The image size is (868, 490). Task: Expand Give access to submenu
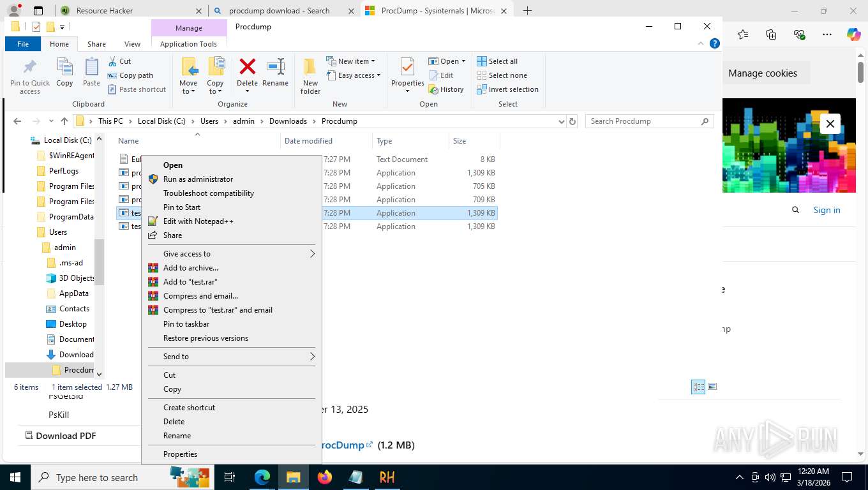(231, 254)
